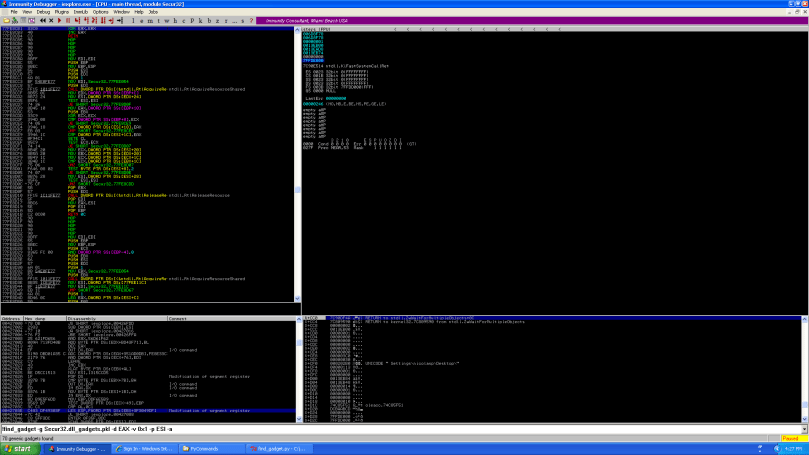Click the Step Into toolbar icon
This screenshot has height=455, width=809.
[x=77, y=20]
